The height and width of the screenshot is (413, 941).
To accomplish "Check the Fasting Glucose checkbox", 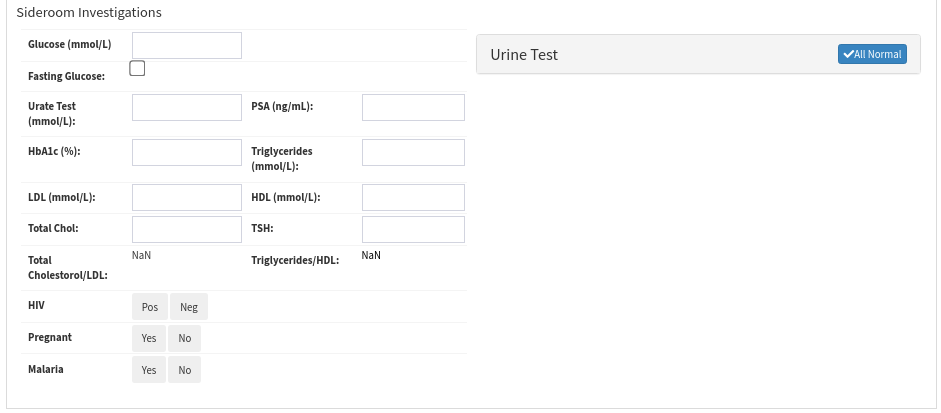I will 138,69.
